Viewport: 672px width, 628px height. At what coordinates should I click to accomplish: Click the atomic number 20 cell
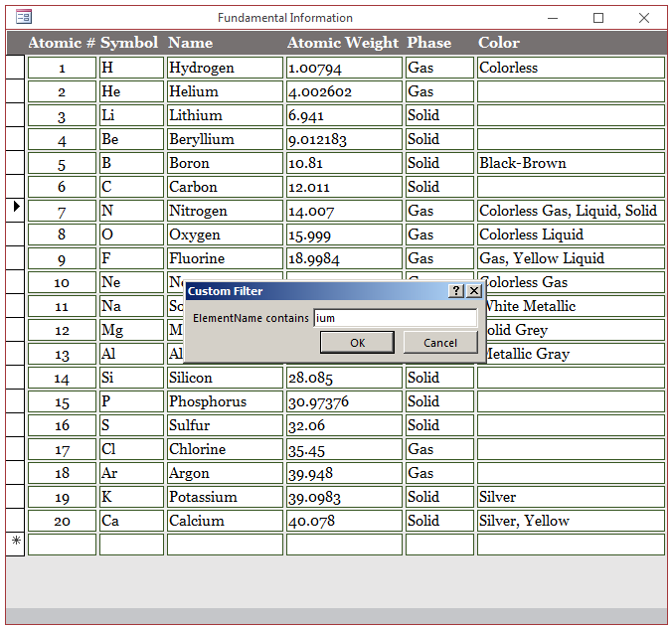(x=63, y=521)
